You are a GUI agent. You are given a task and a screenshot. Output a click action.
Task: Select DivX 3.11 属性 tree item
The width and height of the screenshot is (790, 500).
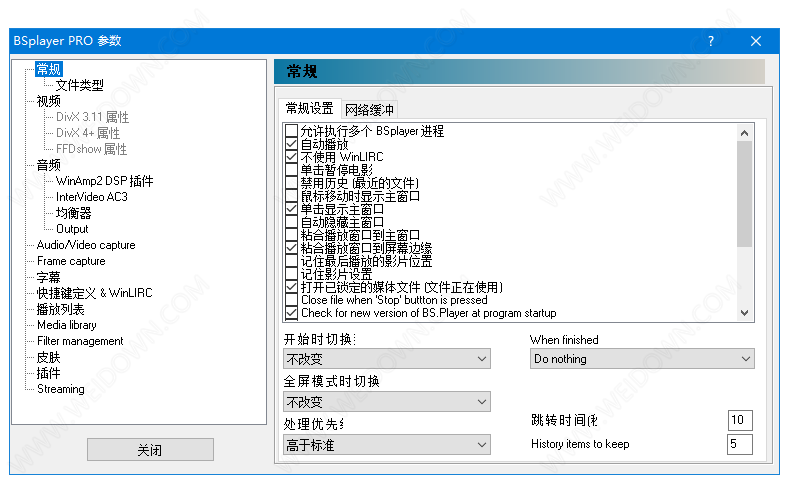click(92, 117)
